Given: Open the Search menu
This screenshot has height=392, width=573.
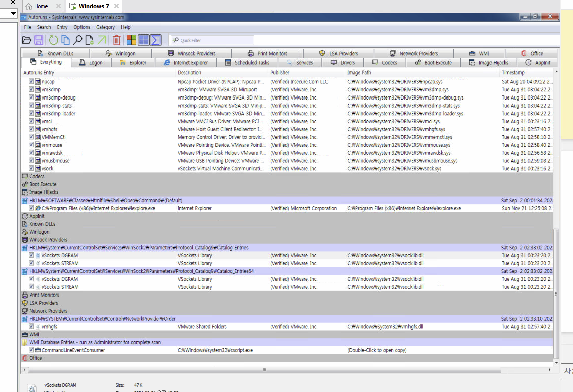Looking at the screenshot, I should [x=44, y=27].
